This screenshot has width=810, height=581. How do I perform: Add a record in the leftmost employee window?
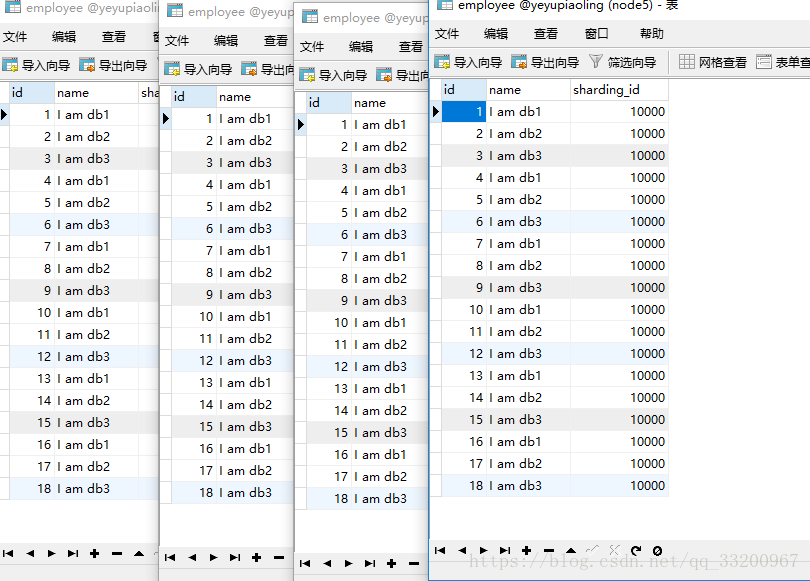[94, 553]
